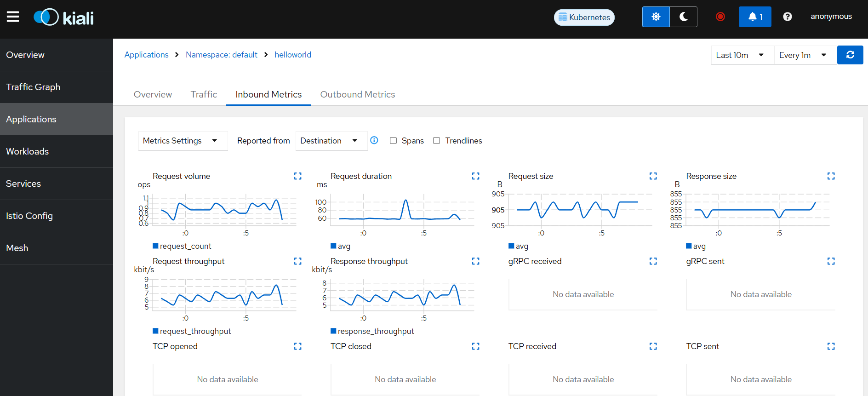Open the Metrics Settings dropdown
The image size is (868, 396).
[183, 141]
